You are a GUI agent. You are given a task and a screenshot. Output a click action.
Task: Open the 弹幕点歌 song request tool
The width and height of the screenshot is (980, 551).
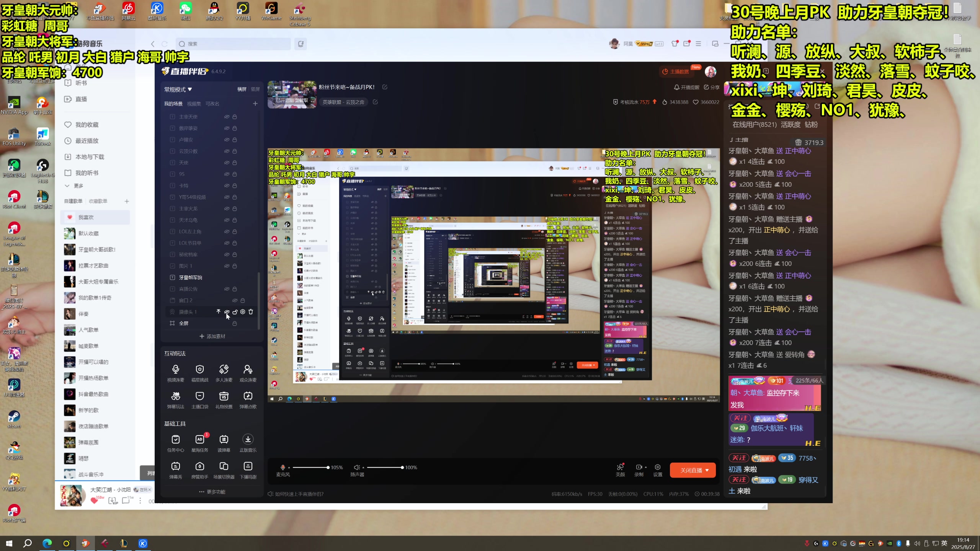(x=248, y=400)
